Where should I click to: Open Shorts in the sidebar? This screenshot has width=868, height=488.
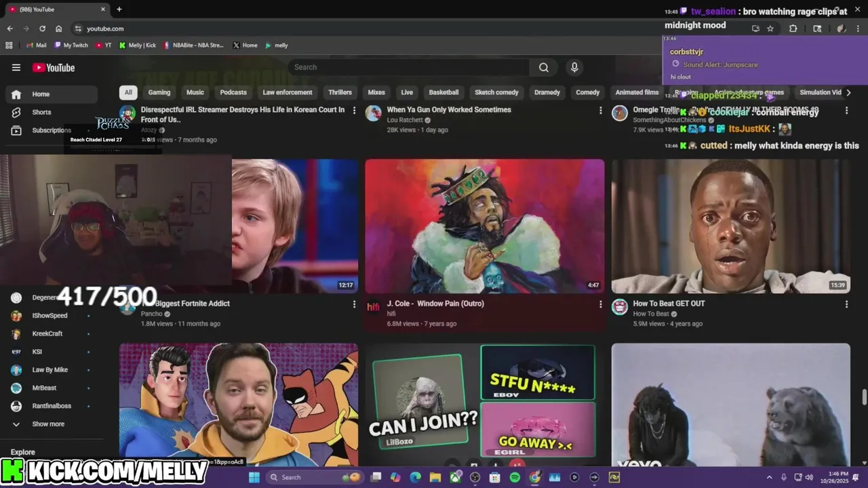point(41,112)
